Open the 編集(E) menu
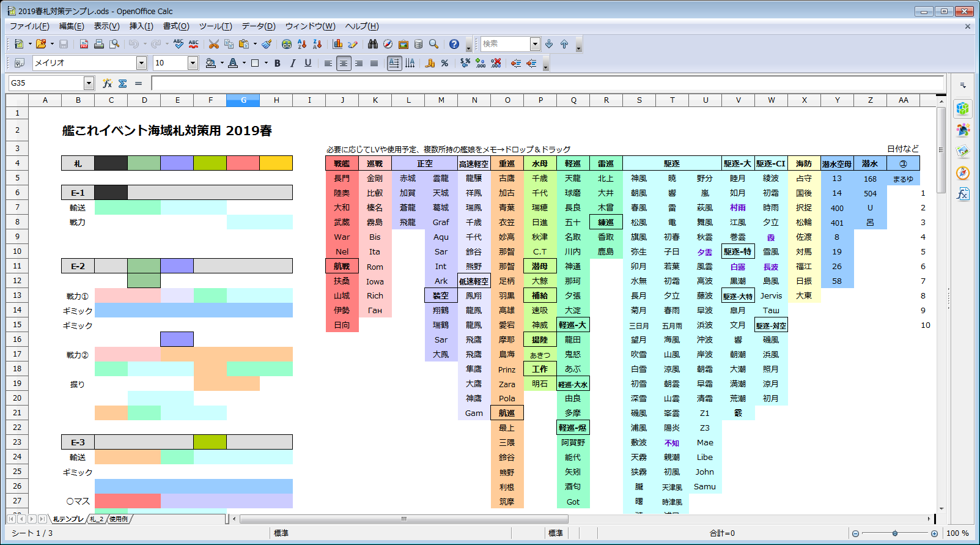This screenshot has width=980, height=545. (72, 26)
